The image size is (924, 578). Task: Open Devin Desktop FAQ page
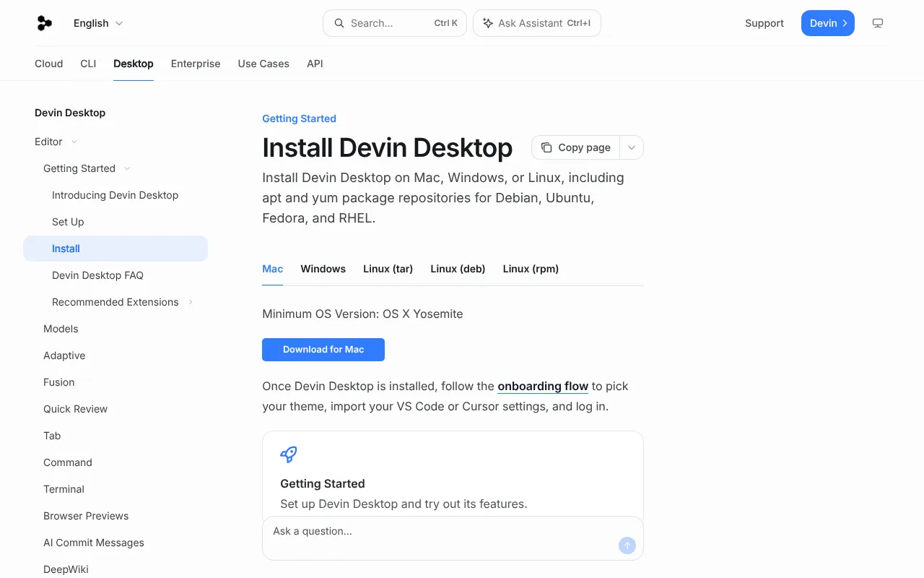point(97,275)
